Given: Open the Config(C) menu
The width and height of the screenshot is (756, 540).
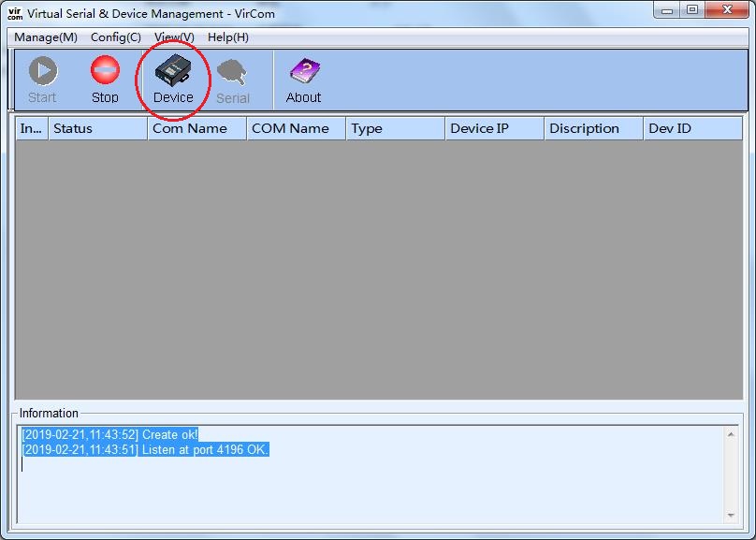Looking at the screenshot, I should point(116,37).
